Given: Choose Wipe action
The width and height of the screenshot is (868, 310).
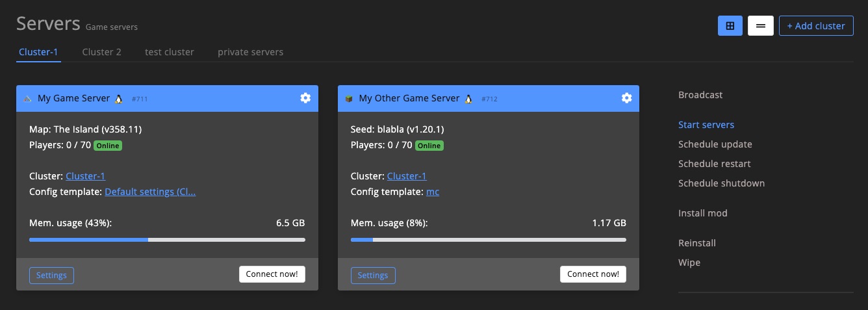Looking at the screenshot, I should tap(689, 263).
